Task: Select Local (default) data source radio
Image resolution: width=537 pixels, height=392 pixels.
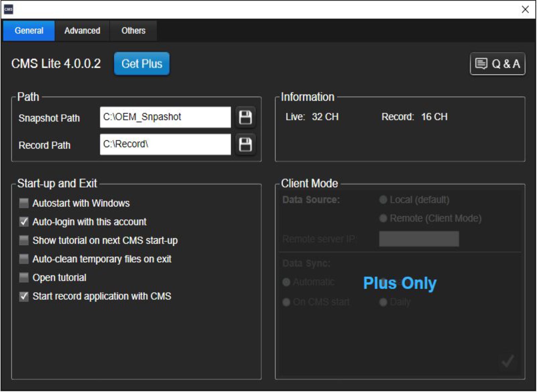Action: point(383,200)
